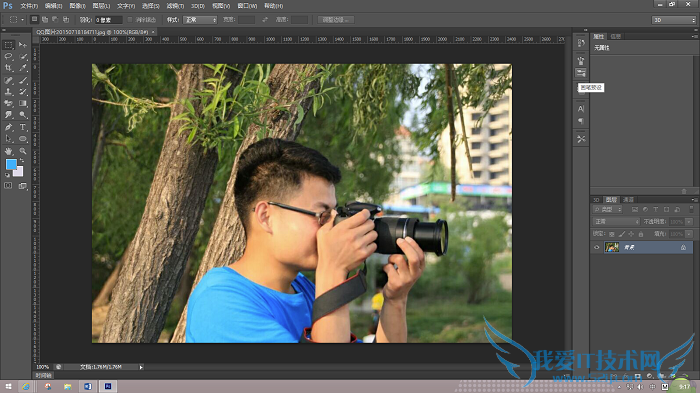Reset default foreground and background colors
This screenshot has height=393, width=700.
[x=7, y=176]
